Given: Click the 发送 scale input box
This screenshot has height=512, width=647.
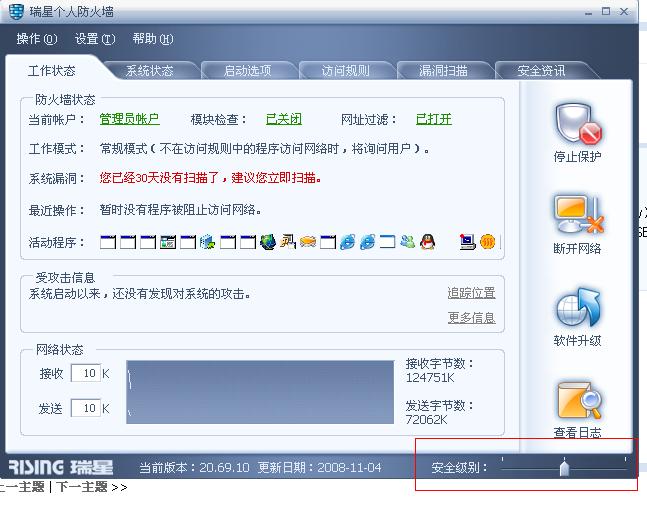Looking at the screenshot, I should tap(86, 408).
